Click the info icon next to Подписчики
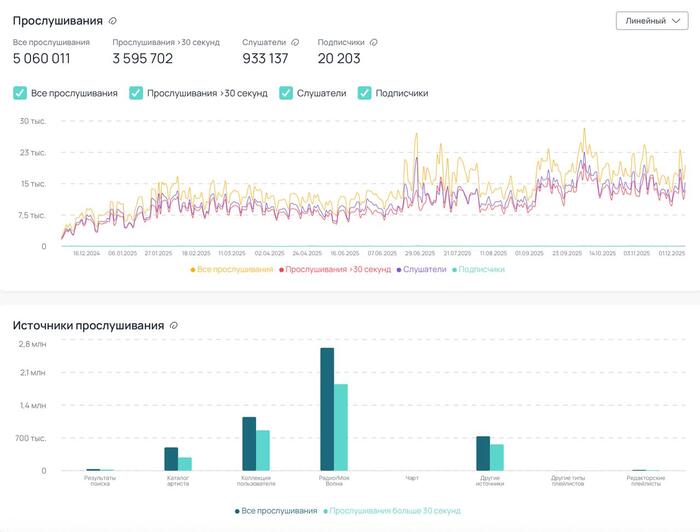700x532 pixels. tap(373, 43)
